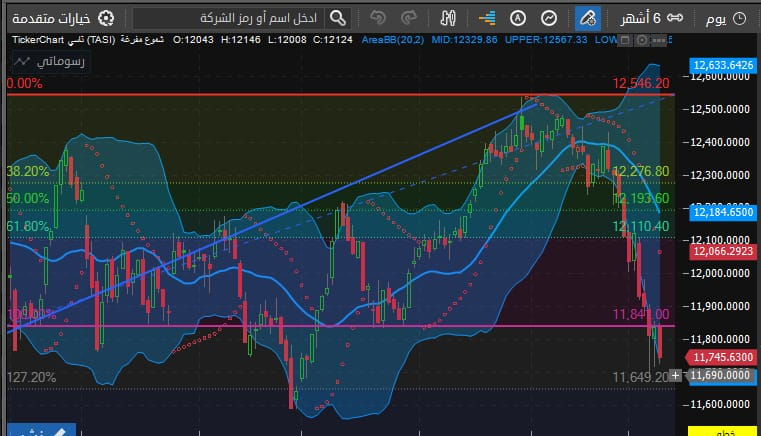This screenshot has width=761, height=436.
Task: Click the 12,546.20 red level value
Action: click(x=641, y=84)
